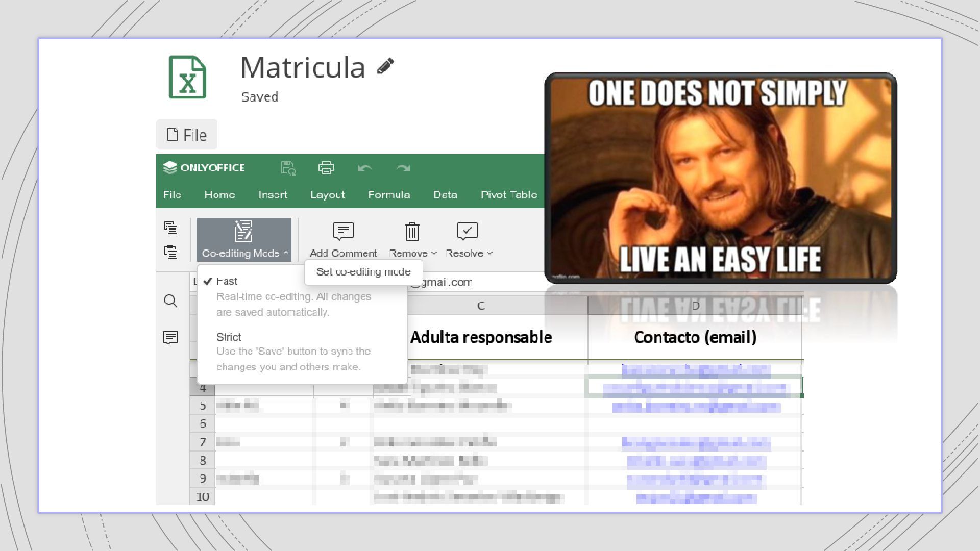
Task: Click the blurred email link in row 7
Action: (696, 443)
